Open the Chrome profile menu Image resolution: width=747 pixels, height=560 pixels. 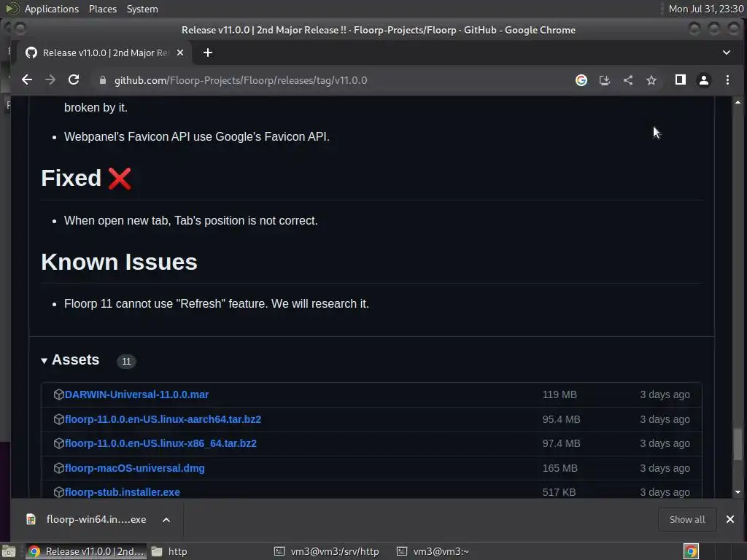(x=704, y=80)
